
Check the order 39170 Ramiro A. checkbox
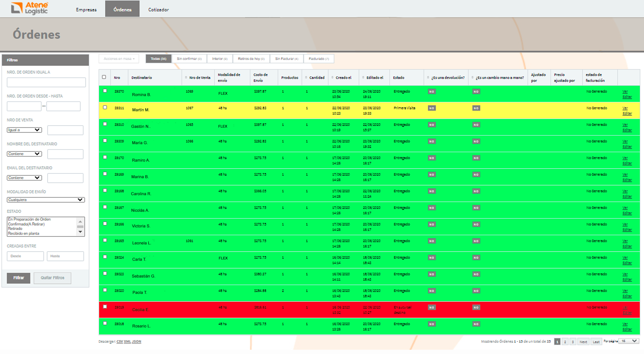coord(105,157)
